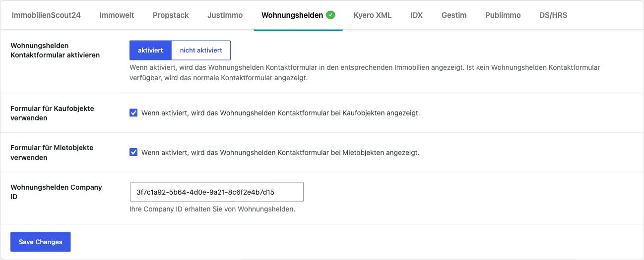Open the Publimmo tab
Screen dimensions: 644x260
[x=503, y=15]
